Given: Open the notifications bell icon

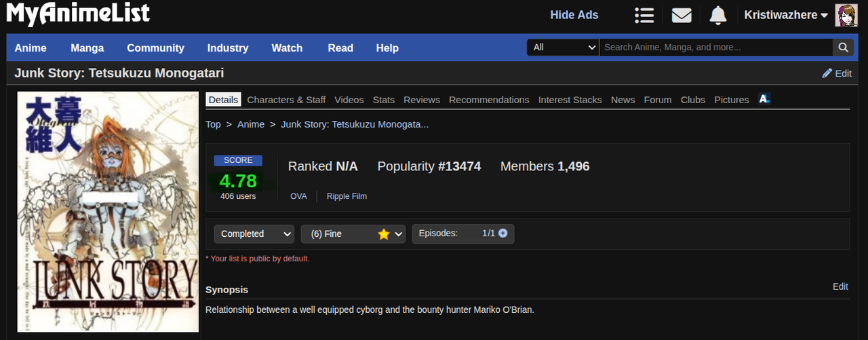Looking at the screenshot, I should coord(718,15).
